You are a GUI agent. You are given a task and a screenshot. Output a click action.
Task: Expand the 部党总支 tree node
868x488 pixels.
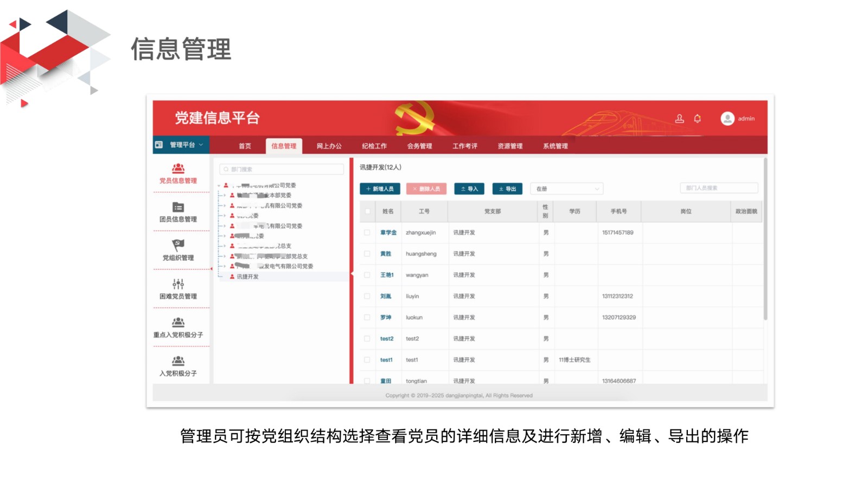point(225,256)
